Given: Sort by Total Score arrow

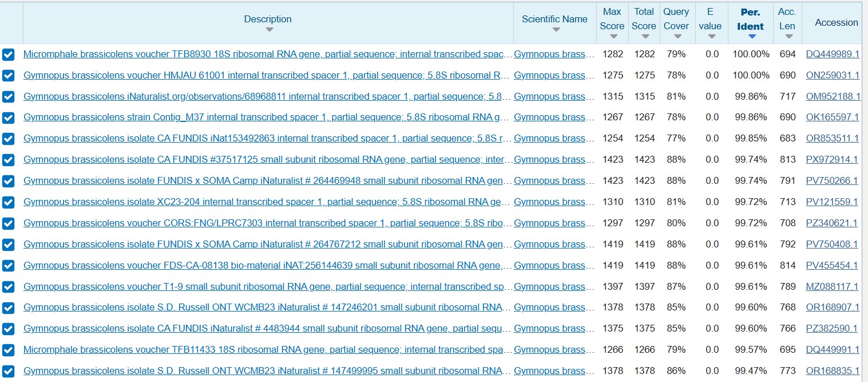Looking at the screenshot, I should (x=645, y=37).
